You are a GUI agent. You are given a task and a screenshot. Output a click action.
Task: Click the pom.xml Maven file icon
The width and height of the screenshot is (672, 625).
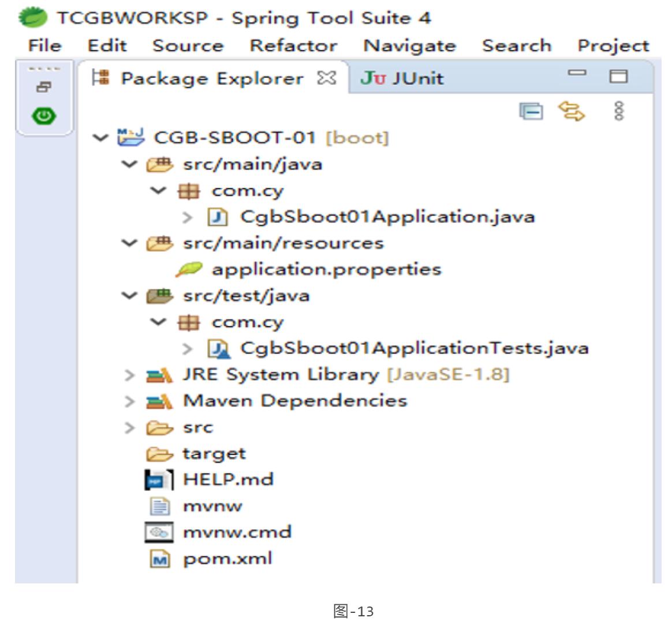160,559
